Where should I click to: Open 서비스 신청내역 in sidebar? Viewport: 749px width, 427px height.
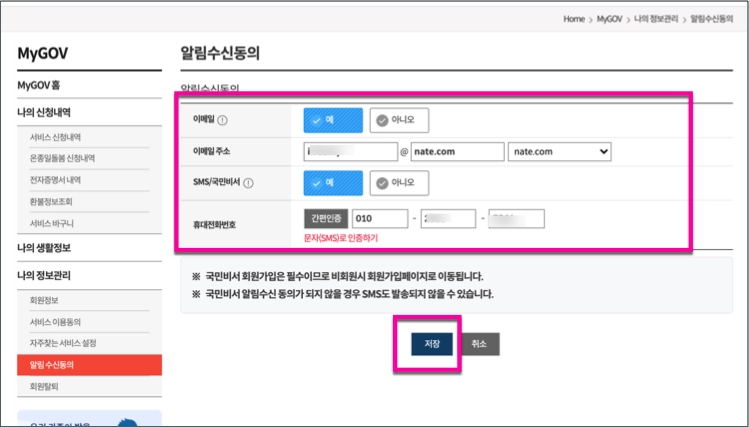[55, 138]
